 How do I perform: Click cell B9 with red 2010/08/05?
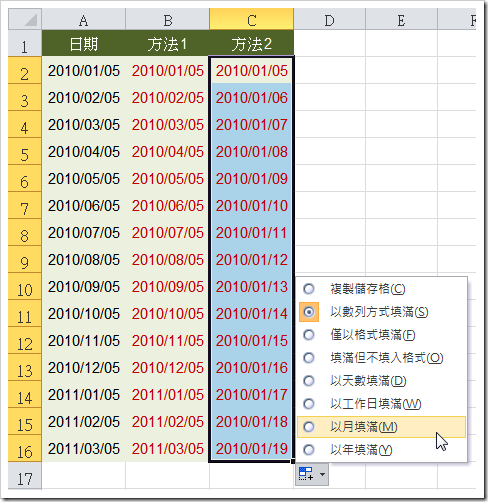[168, 259]
